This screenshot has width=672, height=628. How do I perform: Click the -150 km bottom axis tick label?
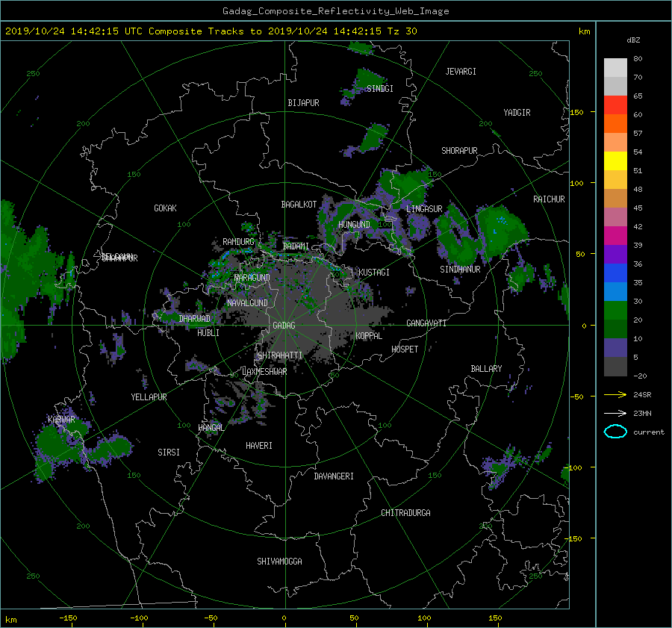(x=68, y=618)
